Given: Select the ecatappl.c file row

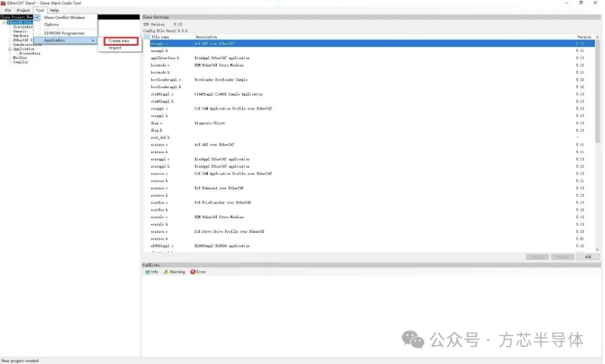Looking at the screenshot, I should [x=372, y=159].
